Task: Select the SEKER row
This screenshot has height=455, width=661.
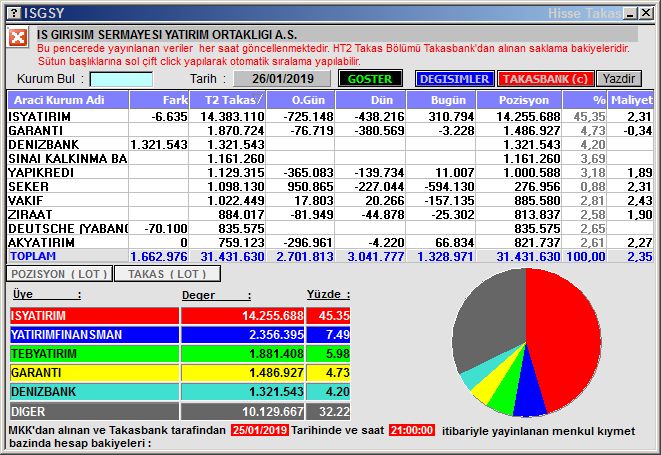Action: pyautogui.click(x=330, y=186)
